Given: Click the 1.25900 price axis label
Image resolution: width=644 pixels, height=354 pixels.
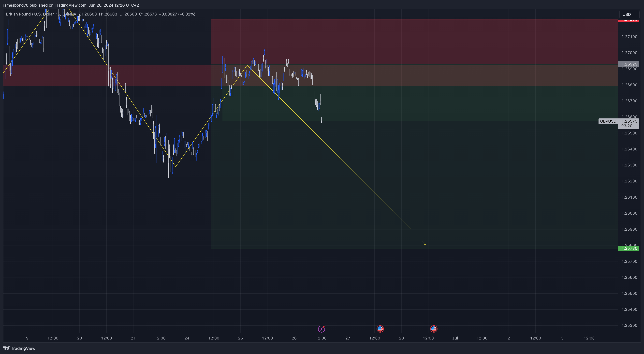Looking at the screenshot, I should [629, 229].
